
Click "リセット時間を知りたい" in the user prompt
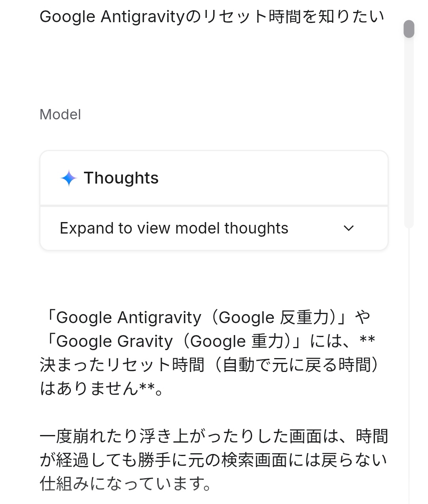[x=293, y=17]
